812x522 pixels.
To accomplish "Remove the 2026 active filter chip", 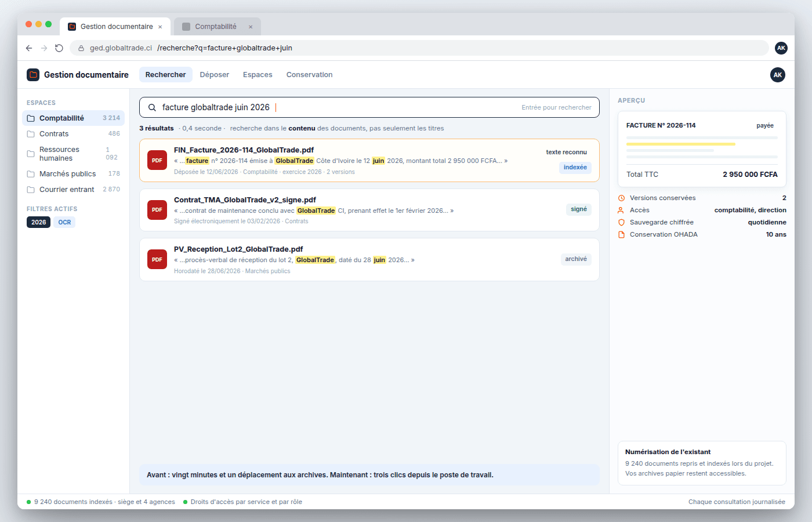I will [x=38, y=222].
